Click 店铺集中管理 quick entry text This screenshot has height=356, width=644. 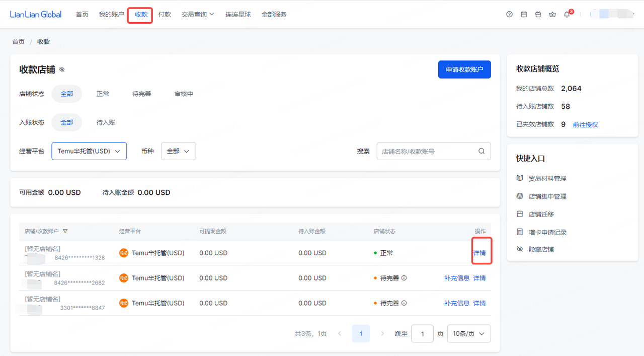547,196
